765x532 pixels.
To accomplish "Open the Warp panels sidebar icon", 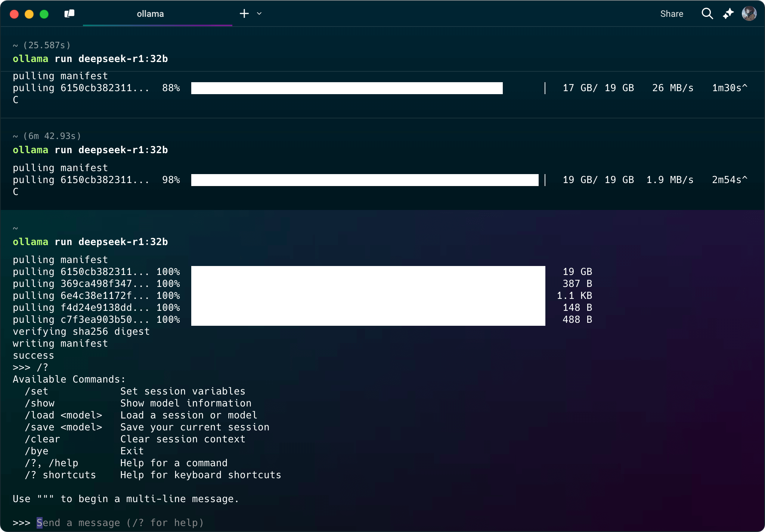I will point(69,14).
